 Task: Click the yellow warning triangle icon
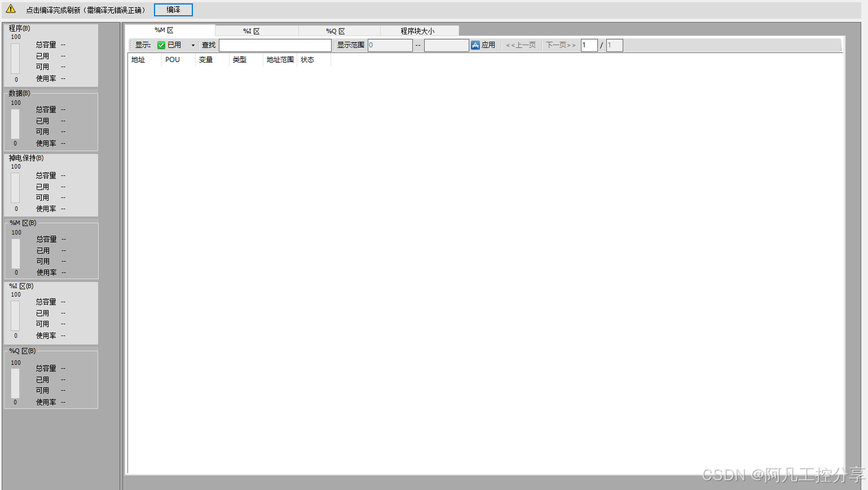point(11,9)
